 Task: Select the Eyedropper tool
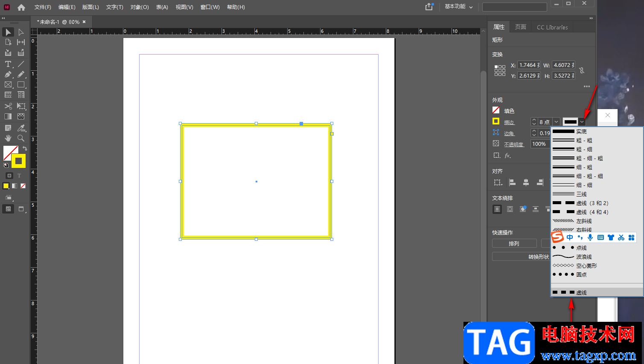[21, 128]
